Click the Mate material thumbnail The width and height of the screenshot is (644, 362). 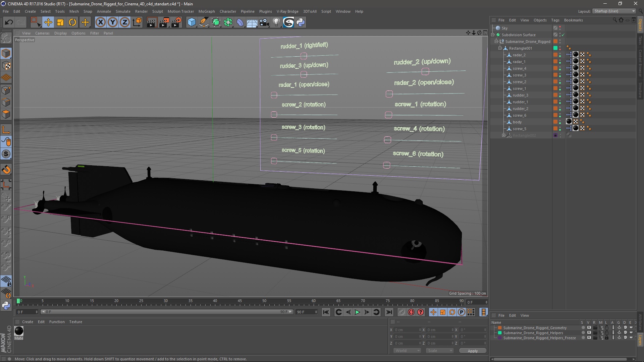click(x=19, y=331)
